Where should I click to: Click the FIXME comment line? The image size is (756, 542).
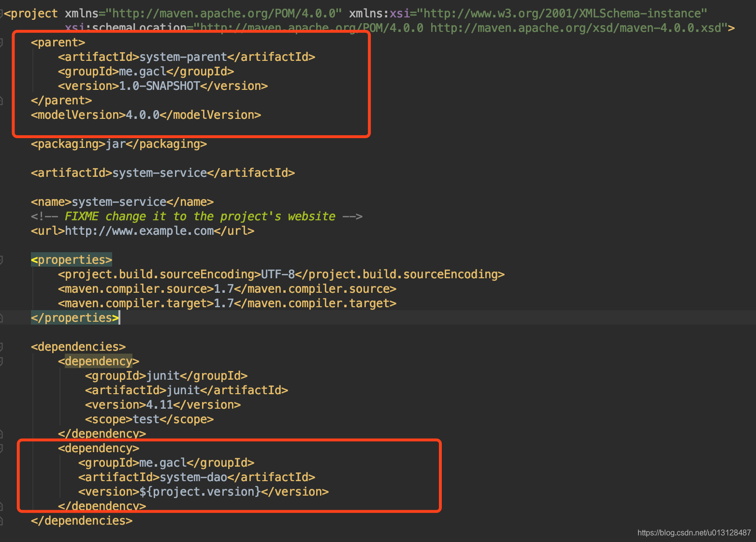pos(197,216)
